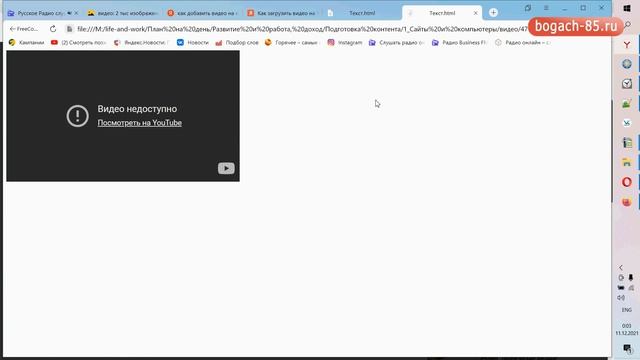This screenshot has height=360, width=640.
Task: Open the 'Как загрузить видео на' tab
Action: point(283,13)
